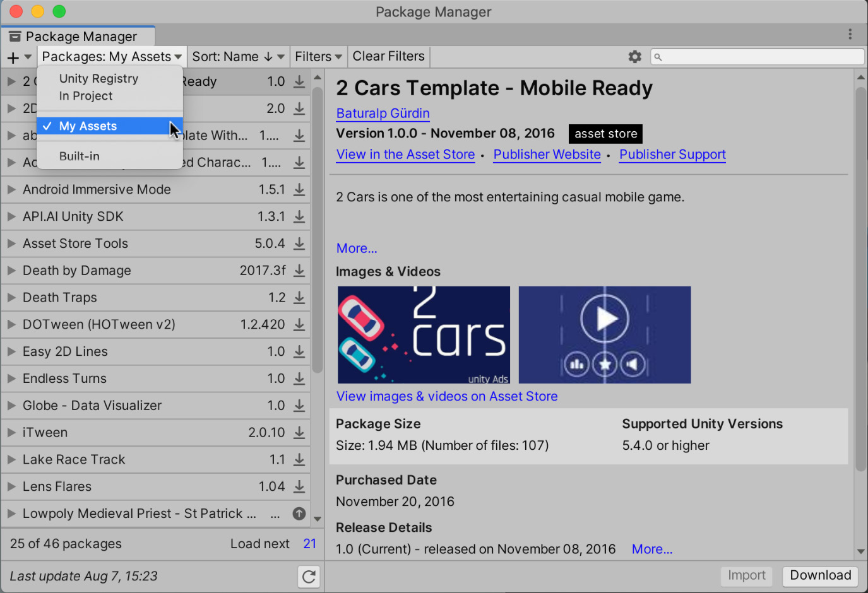868x593 pixels.
Task: Expand the Endless Turns package row
Action: [x=11, y=379]
